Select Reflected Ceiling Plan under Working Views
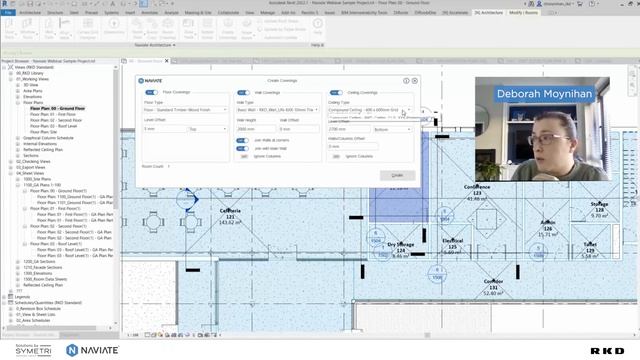640x360 pixels. [x=43, y=150]
